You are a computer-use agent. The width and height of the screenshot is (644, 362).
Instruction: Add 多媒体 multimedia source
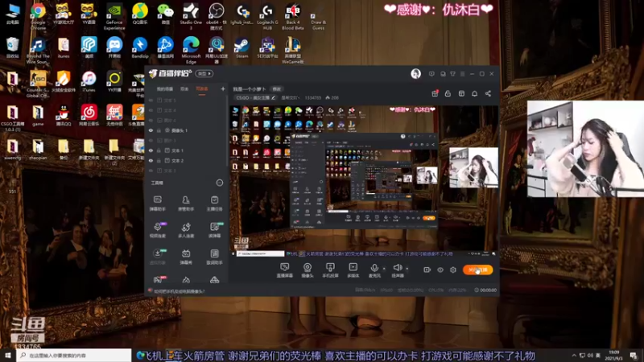click(353, 270)
